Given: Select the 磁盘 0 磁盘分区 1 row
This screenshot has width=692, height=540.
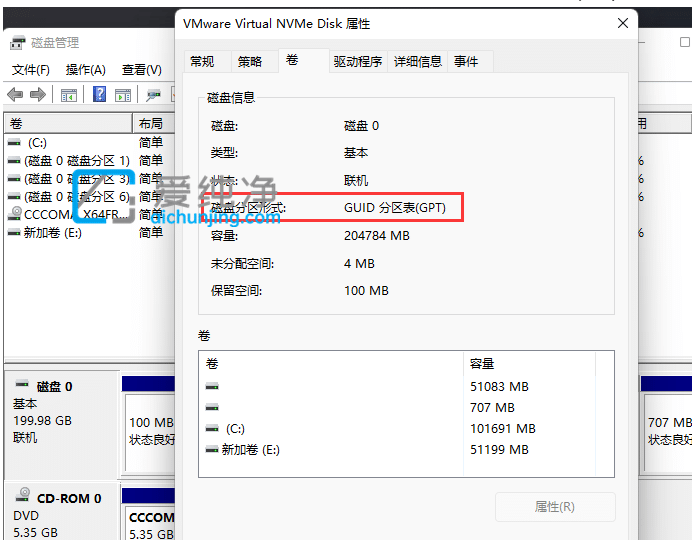Looking at the screenshot, I should tap(90, 161).
